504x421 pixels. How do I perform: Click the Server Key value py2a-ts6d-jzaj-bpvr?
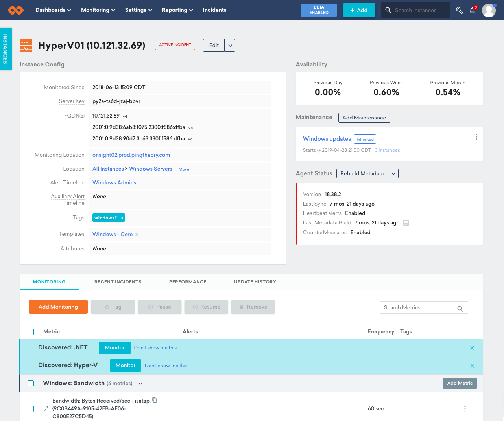click(x=116, y=101)
